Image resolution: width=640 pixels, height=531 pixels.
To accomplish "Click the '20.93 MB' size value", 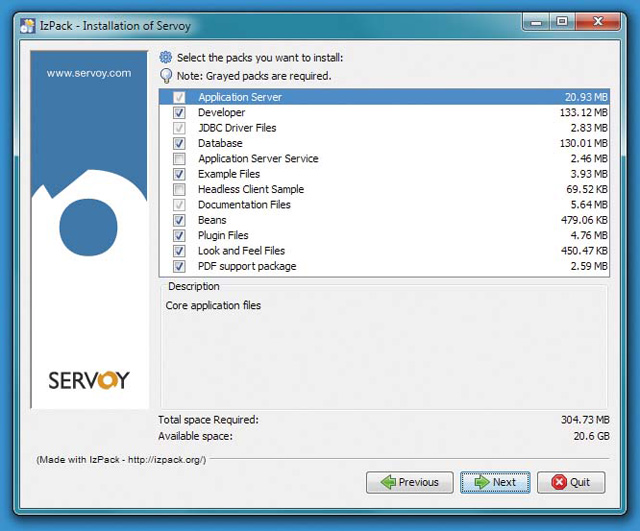I will click(x=587, y=97).
